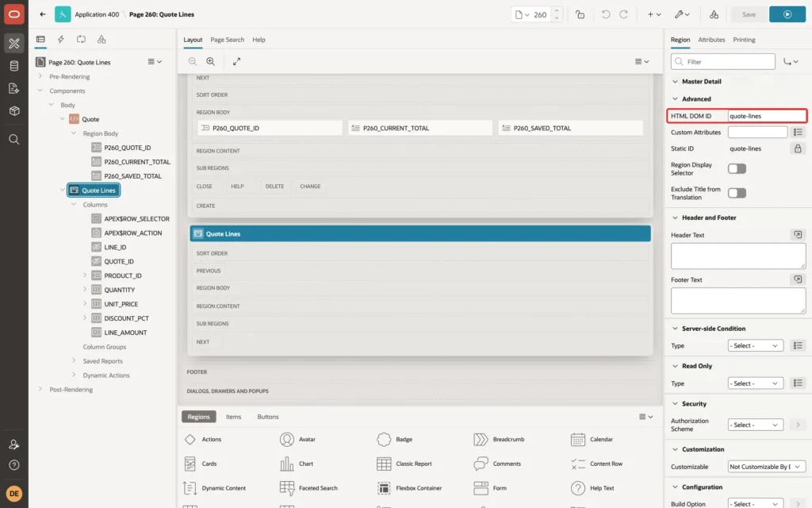Click the DE user avatar

click(14, 493)
